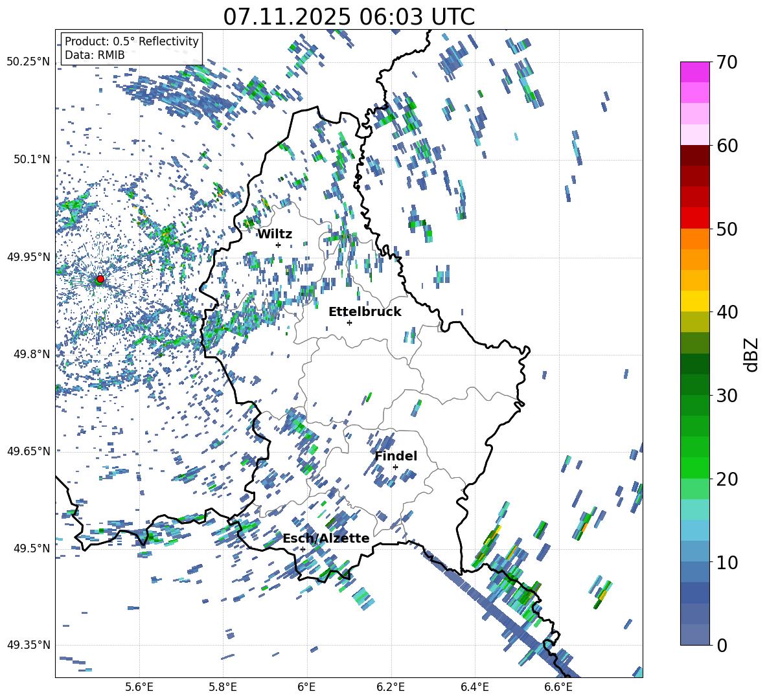Select the Findel city label
The image size is (767, 700).
(x=396, y=456)
